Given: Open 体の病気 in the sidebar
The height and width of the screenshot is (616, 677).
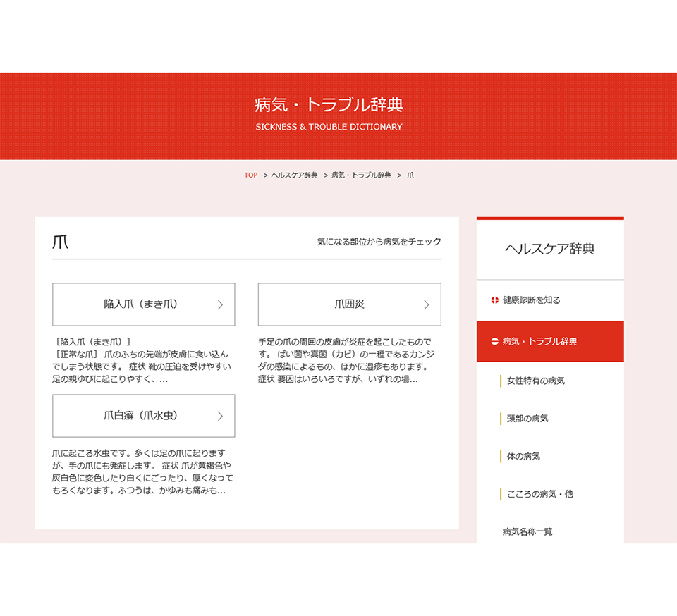Looking at the screenshot, I should click(523, 457).
